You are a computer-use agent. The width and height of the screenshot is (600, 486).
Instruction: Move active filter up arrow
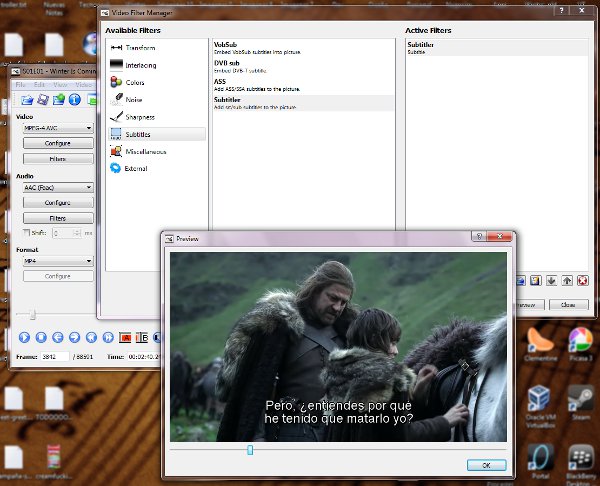[567, 281]
